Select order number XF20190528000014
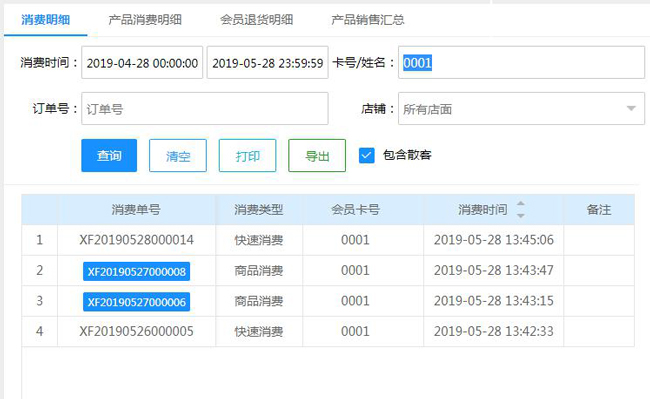The height and width of the screenshot is (399, 650). pos(136,240)
